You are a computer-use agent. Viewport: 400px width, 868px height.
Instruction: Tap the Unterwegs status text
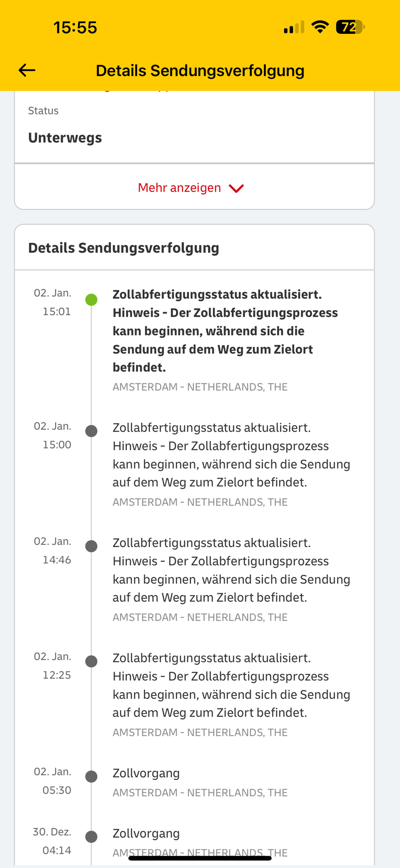65,137
